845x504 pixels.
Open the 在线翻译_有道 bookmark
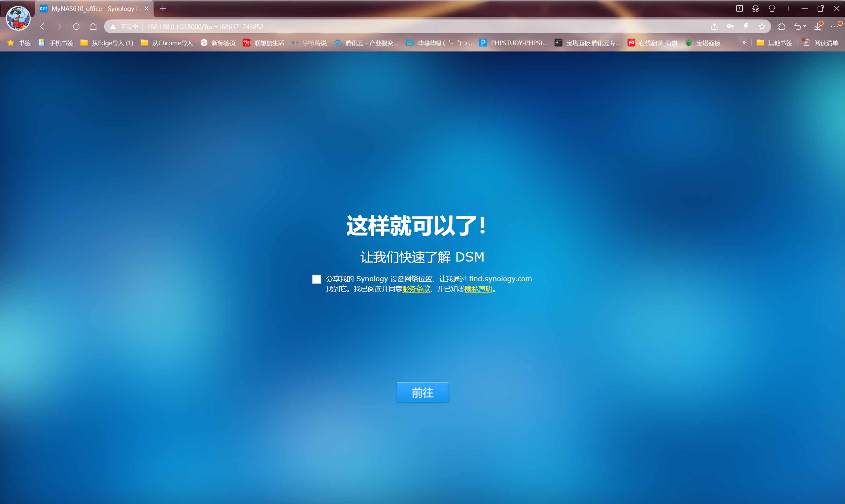(653, 43)
